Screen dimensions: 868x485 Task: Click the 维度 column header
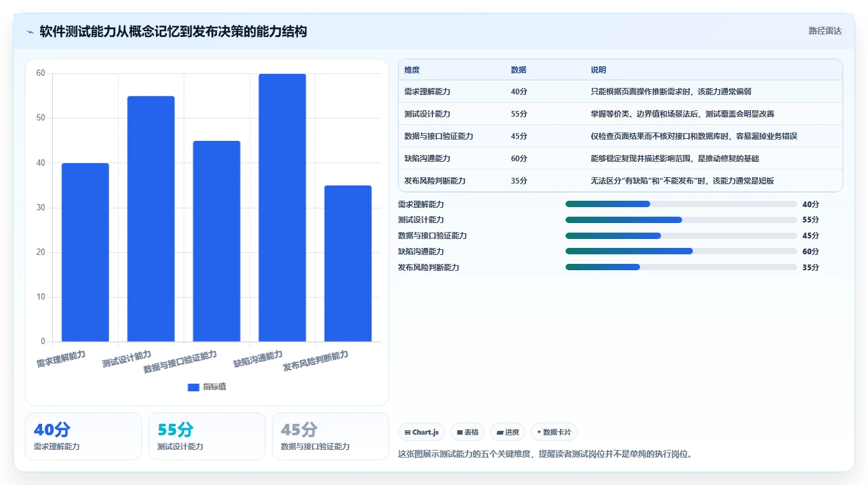tap(412, 70)
